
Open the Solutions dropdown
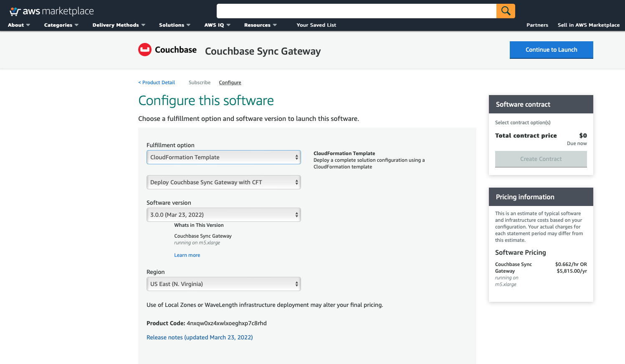[174, 25]
